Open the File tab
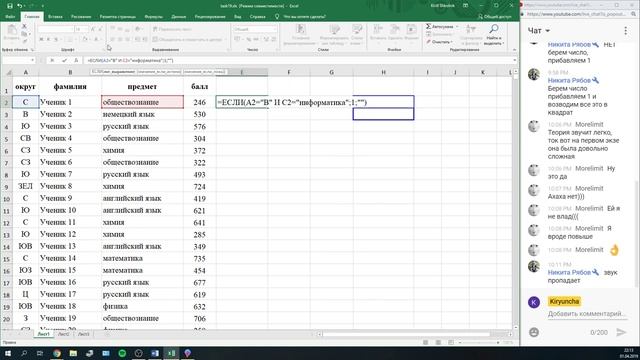Screen dimensions: 640x360 (x=10, y=17)
